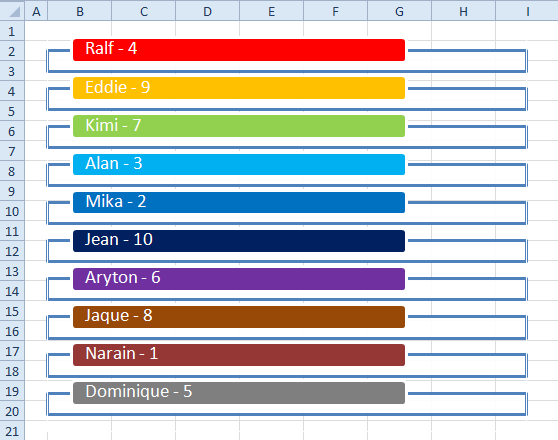Select the navy Jean - 10 bar
Image resolution: width=558 pixels, height=440 pixels.
239,241
